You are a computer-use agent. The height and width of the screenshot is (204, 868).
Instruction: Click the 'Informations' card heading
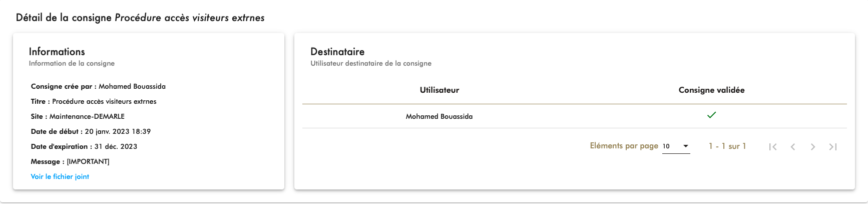pos(57,52)
